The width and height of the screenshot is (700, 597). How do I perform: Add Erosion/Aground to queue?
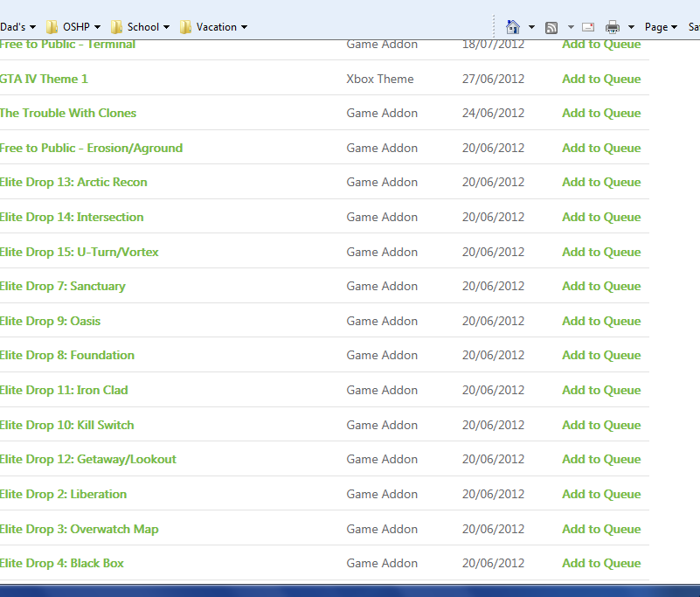pos(601,149)
